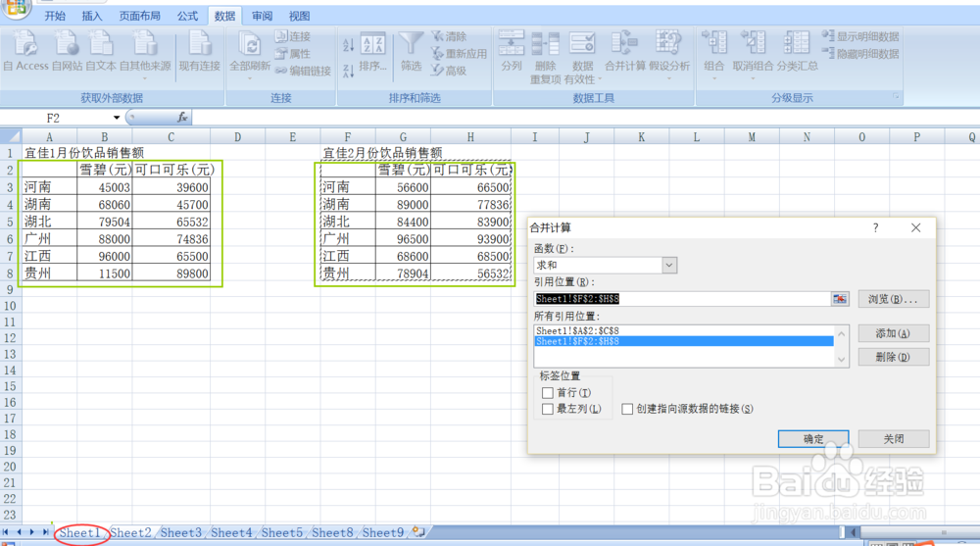Select column D header
Screen dimensions: 980x546
coord(237,137)
